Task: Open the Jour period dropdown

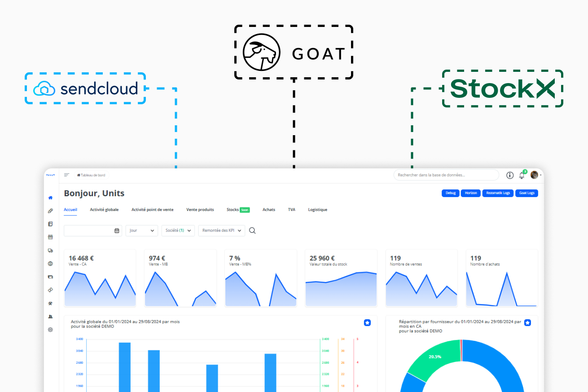Action: point(142,230)
